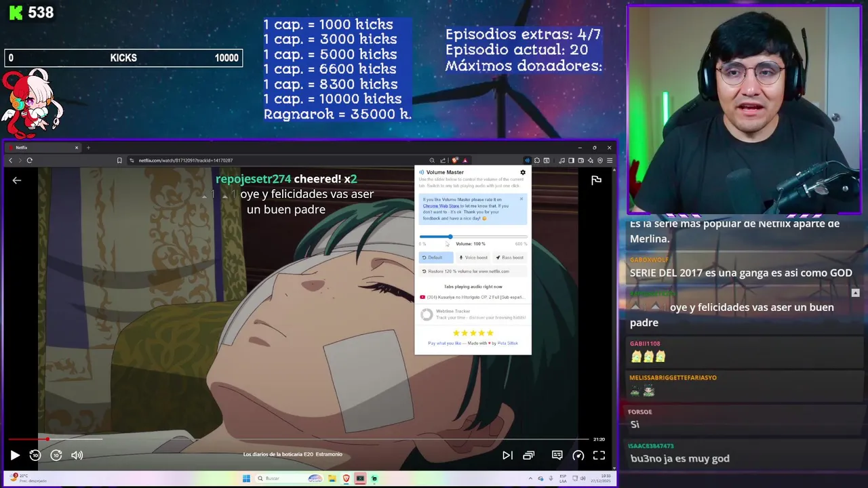Dismiss the Volume Master rating notice
This screenshot has width=868, height=488.
(x=521, y=199)
